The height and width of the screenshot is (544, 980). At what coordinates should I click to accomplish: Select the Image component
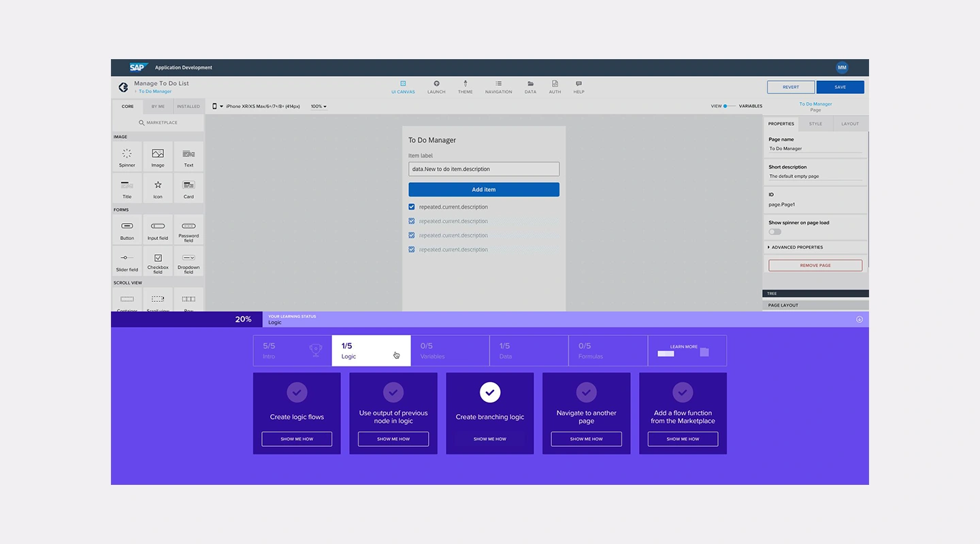click(x=158, y=156)
